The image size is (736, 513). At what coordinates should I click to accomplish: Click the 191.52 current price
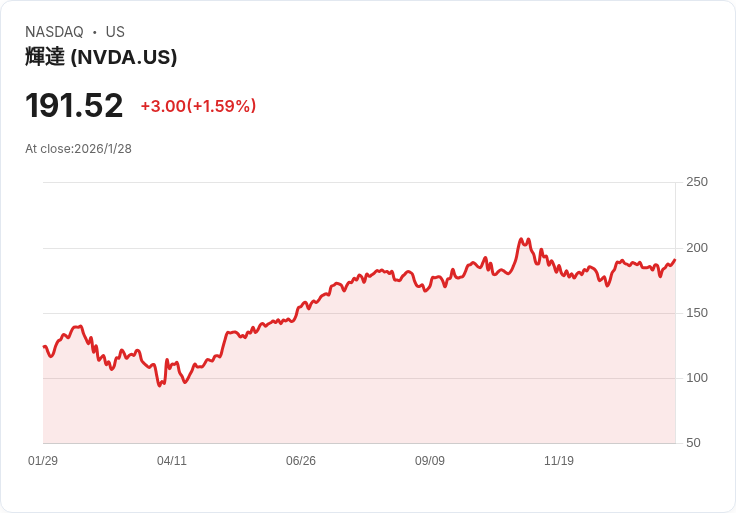74,106
